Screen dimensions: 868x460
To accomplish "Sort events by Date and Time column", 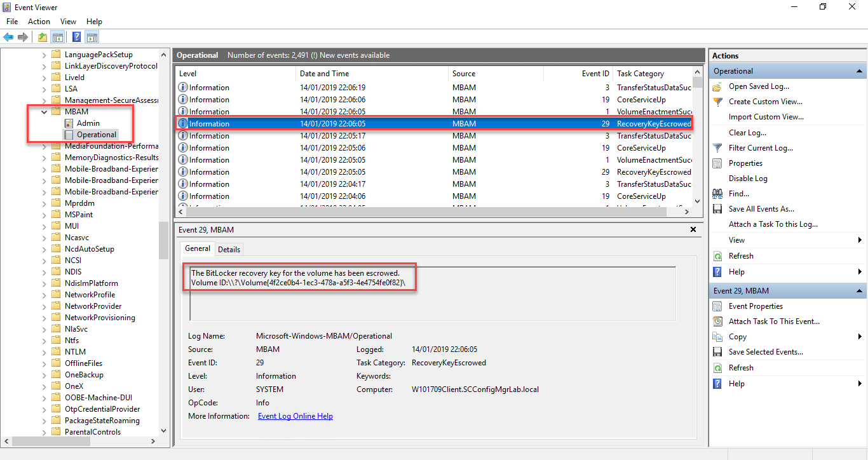I will point(324,74).
